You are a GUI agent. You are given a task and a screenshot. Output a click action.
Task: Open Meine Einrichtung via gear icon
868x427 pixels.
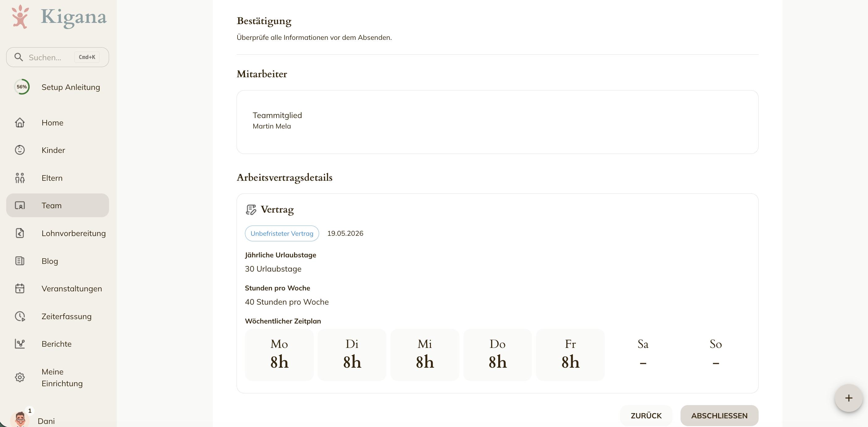tap(20, 378)
